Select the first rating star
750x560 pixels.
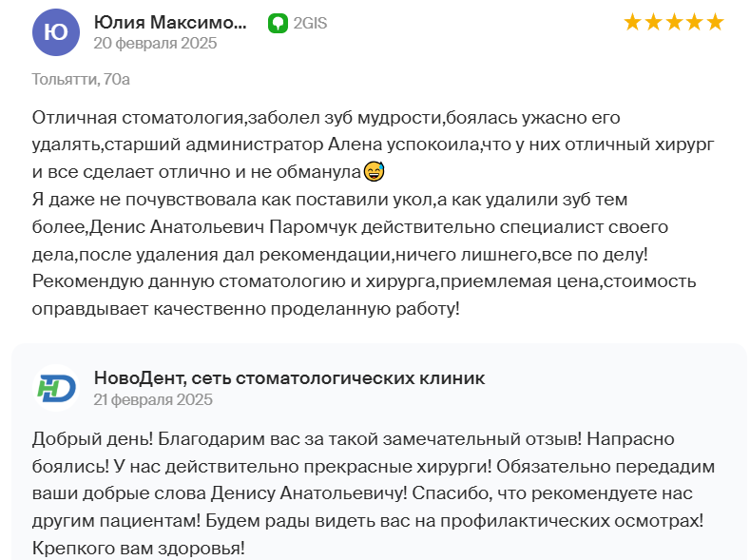(632, 23)
